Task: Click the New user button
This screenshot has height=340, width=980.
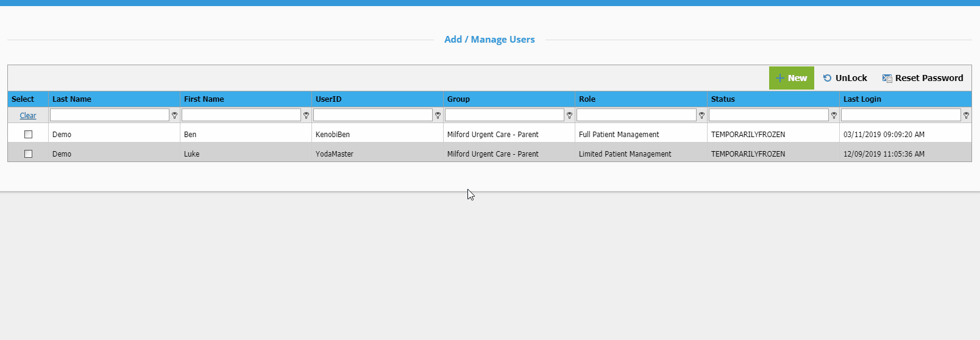Action: pyautogui.click(x=791, y=78)
